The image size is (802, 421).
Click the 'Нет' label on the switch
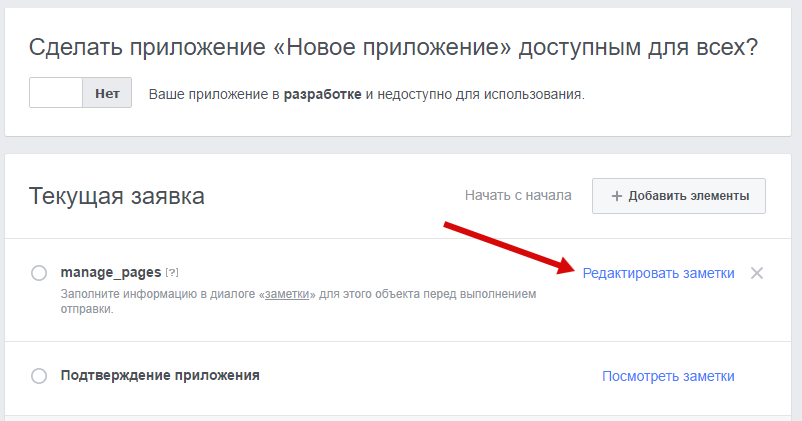point(107,94)
